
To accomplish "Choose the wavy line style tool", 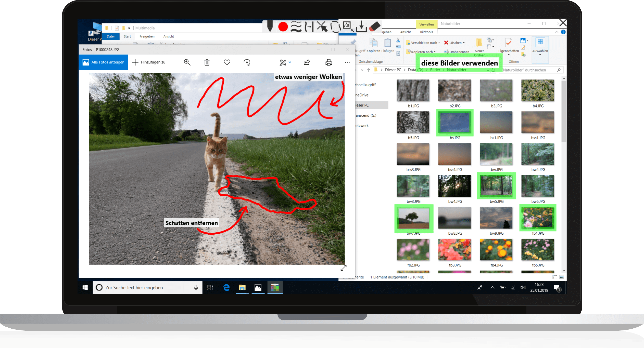I will tap(296, 26).
